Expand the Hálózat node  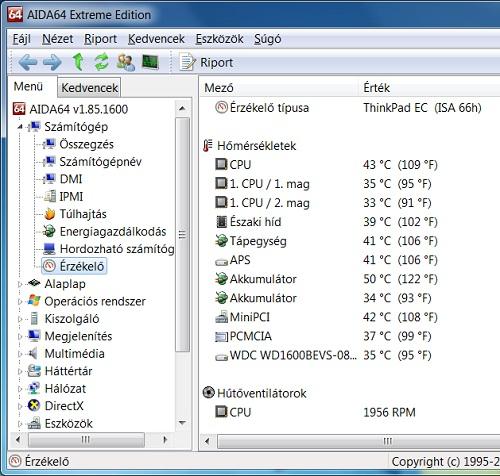click(x=20, y=389)
